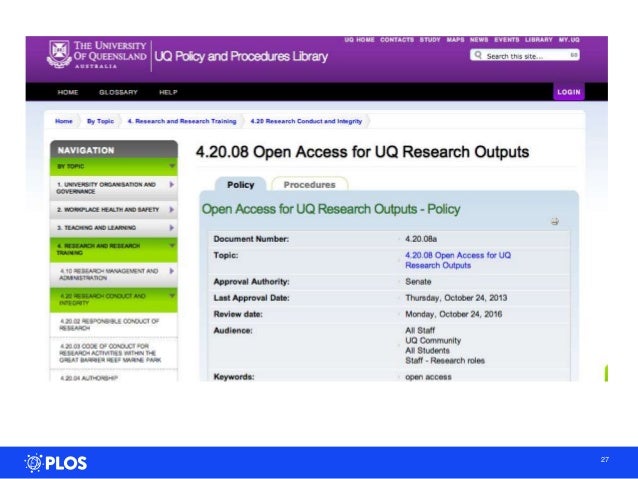The image size is (638, 479).
Task: Switch to the Procedures tab
Action: click(309, 185)
